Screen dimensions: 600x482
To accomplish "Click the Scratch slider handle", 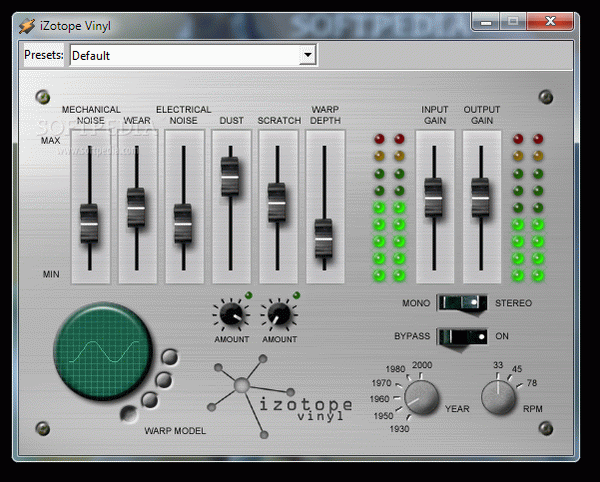I will pos(277,203).
